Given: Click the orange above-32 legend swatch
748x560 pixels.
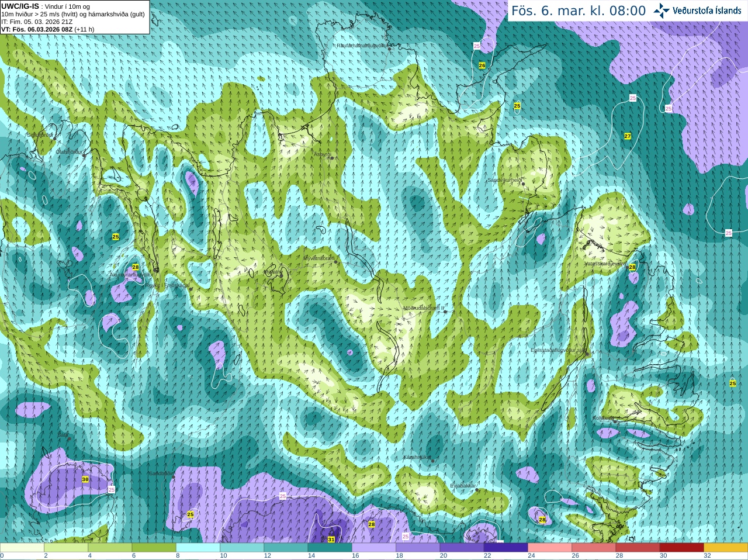Looking at the screenshot, I should 726,548.
